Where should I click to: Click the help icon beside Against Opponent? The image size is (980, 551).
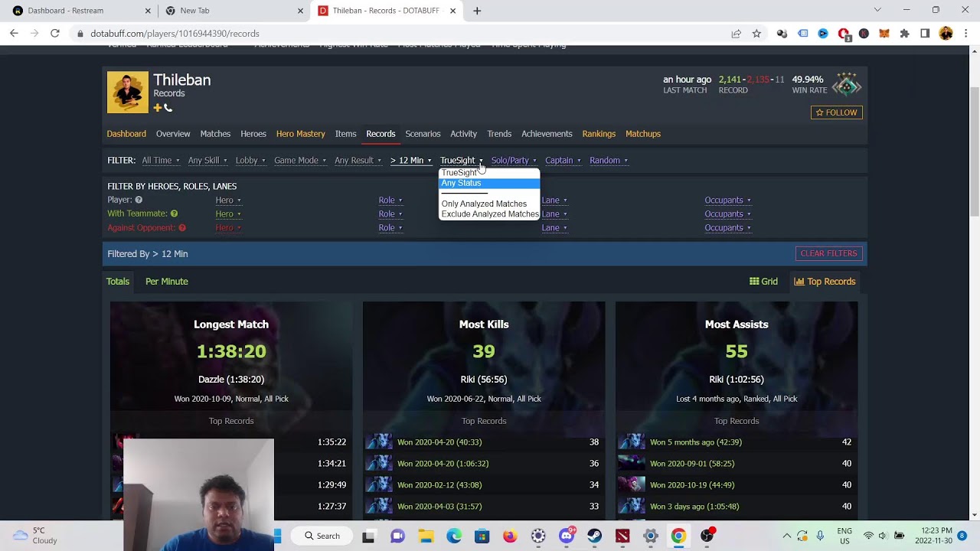tap(182, 227)
